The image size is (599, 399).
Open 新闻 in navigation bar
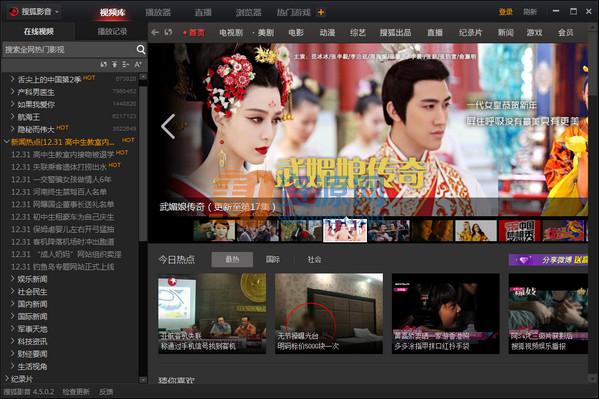click(505, 33)
